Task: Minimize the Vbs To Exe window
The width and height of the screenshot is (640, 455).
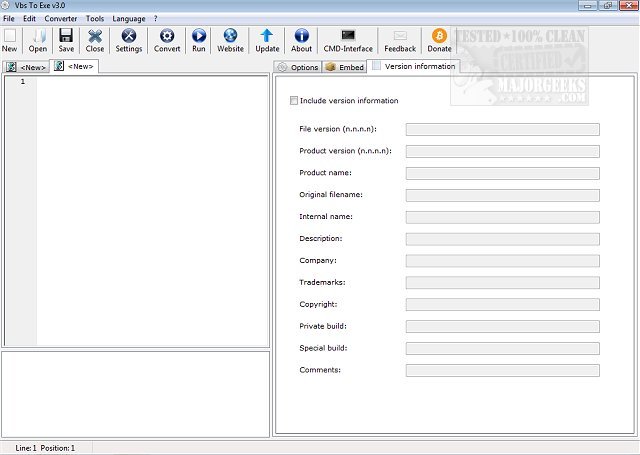Action: point(588,5)
